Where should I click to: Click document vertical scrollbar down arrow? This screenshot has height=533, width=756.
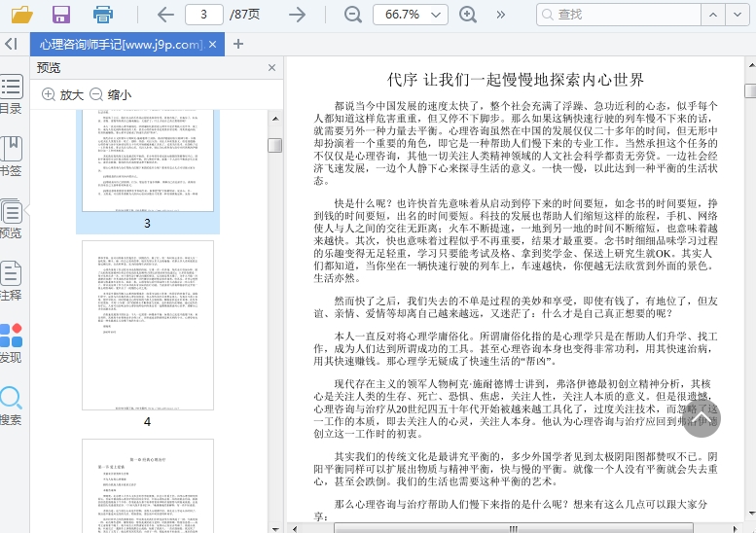[x=751, y=514]
